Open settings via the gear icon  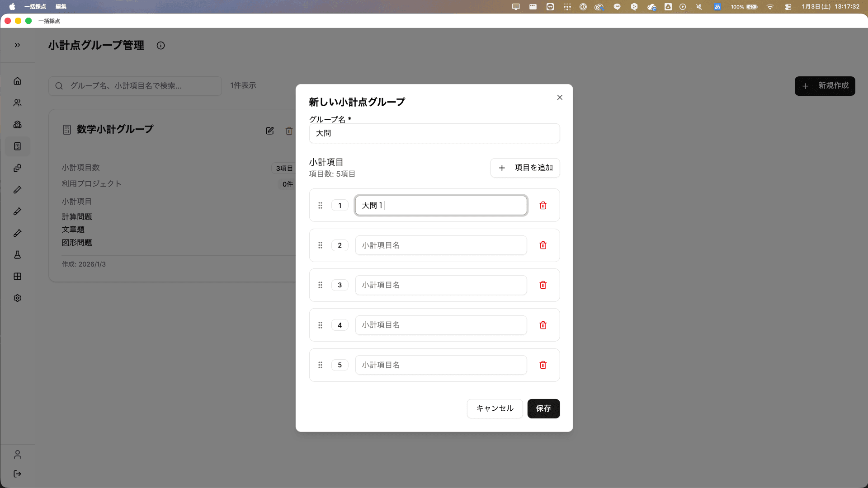17,298
